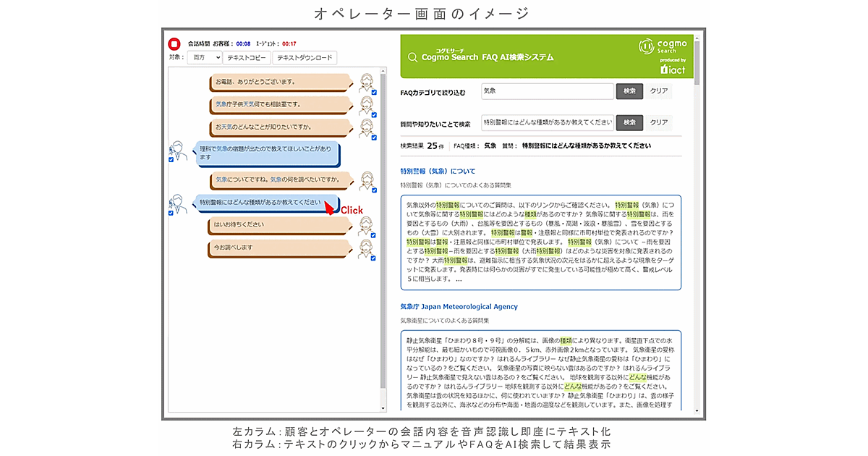This screenshot has height=456, width=868.
Task: Click 検索 next to the FAQ category field
Action: [x=629, y=91]
